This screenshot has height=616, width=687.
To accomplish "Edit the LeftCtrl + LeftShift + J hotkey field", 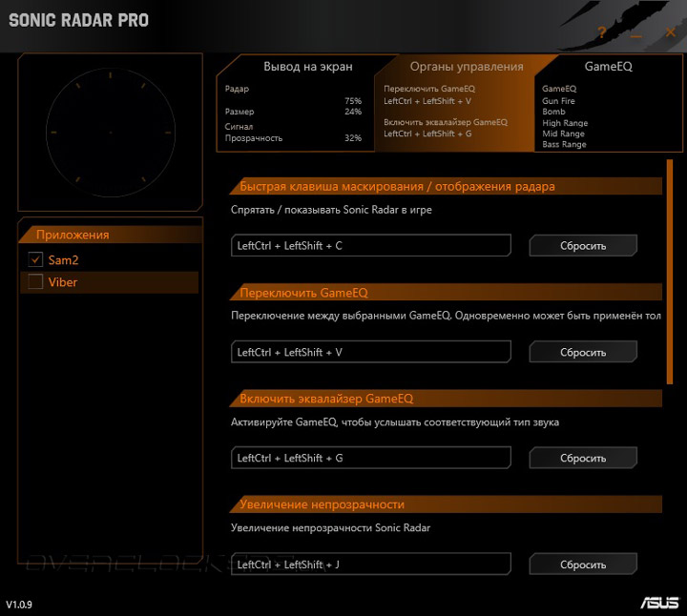I will [x=370, y=565].
